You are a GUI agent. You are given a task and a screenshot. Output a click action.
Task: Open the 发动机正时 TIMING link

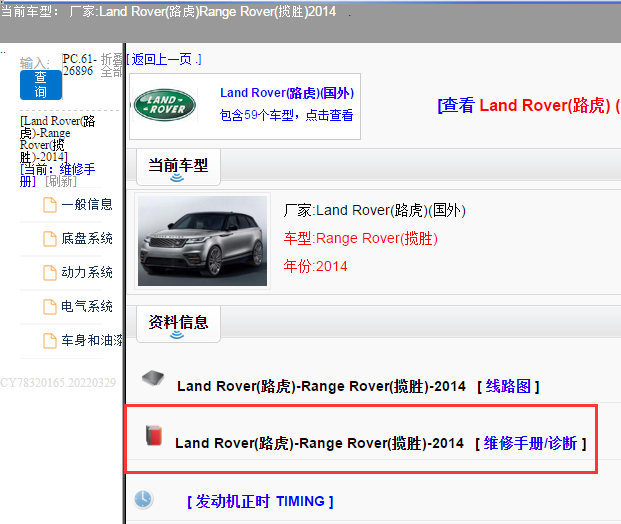260,502
